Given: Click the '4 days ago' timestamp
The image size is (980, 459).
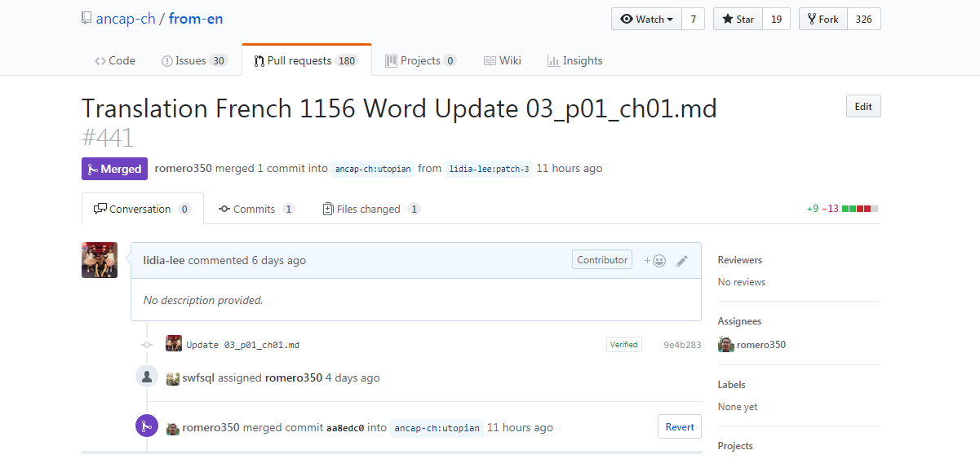Looking at the screenshot, I should point(353,377).
